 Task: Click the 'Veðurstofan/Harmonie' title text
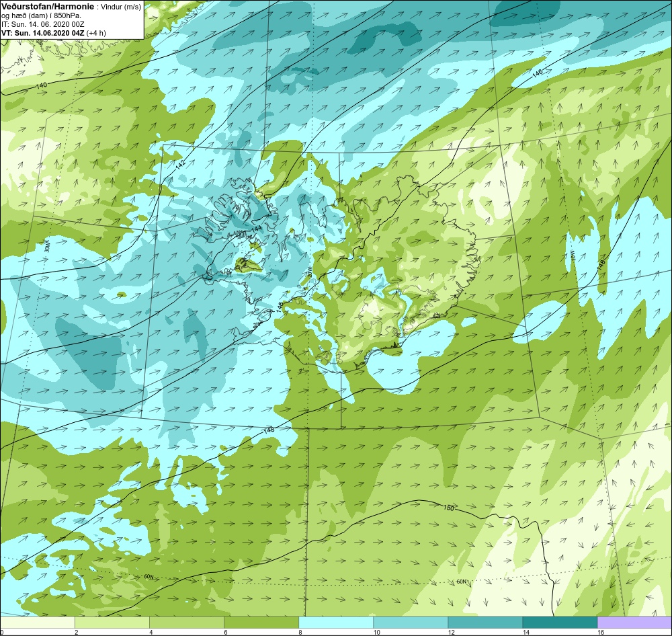pos(47,7)
